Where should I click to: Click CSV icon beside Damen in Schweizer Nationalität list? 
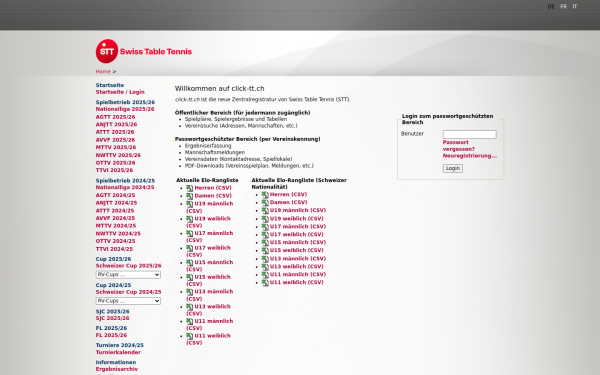pyautogui.click(x=265, y=203)
